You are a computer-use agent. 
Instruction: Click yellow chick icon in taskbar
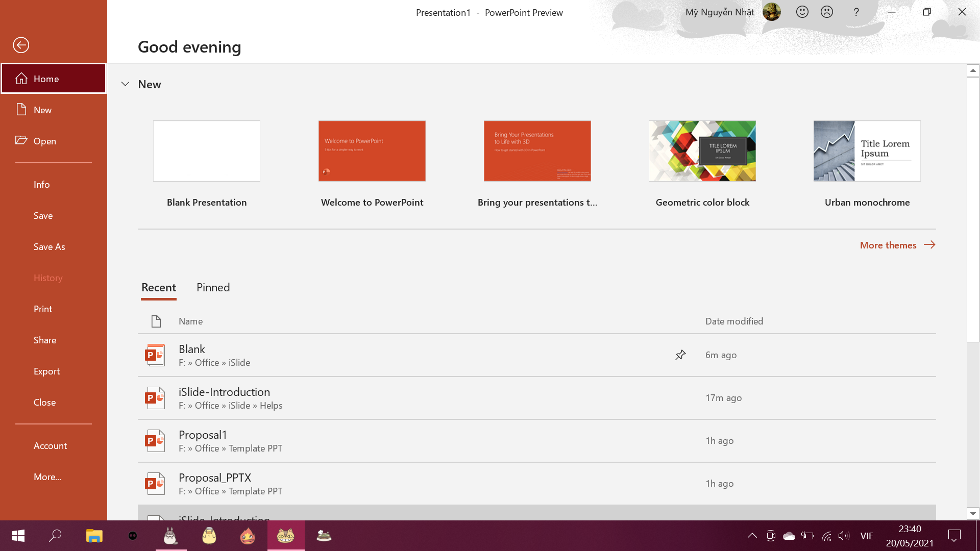coord(209,536)
